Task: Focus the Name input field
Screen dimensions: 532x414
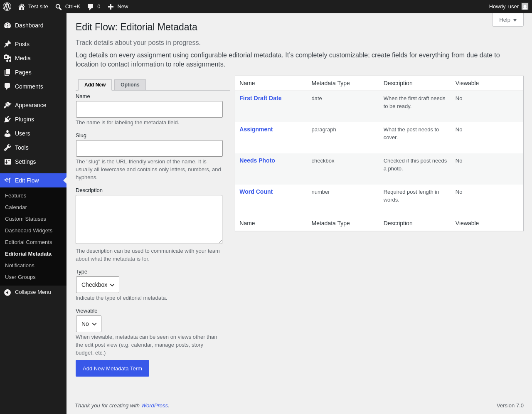Action: tap(149, 109)
